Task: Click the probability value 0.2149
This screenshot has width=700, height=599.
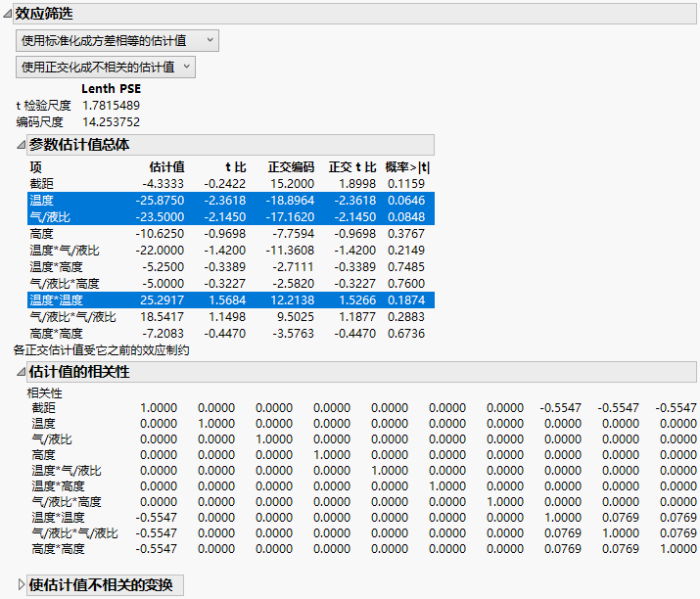Action: point(406,251)
